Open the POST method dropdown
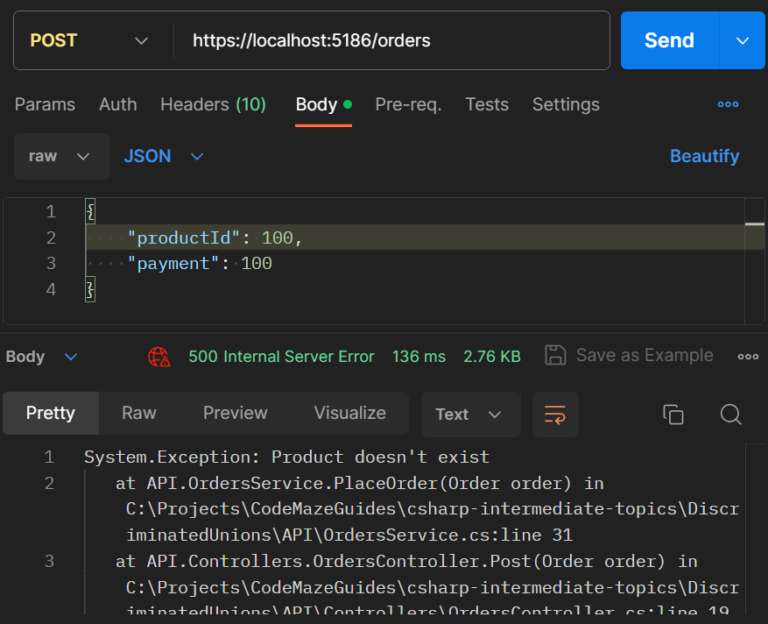Screen dimensions: 768x624 click(88, 41)
